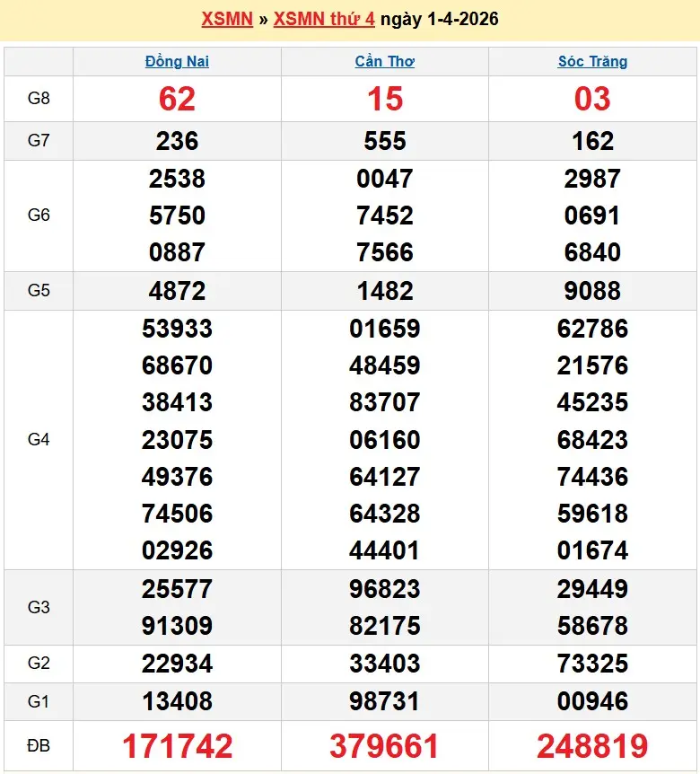Click the Đồng Nai special prize 171742
The height and width of the screenshot is (774, 700).
[177, 745]
